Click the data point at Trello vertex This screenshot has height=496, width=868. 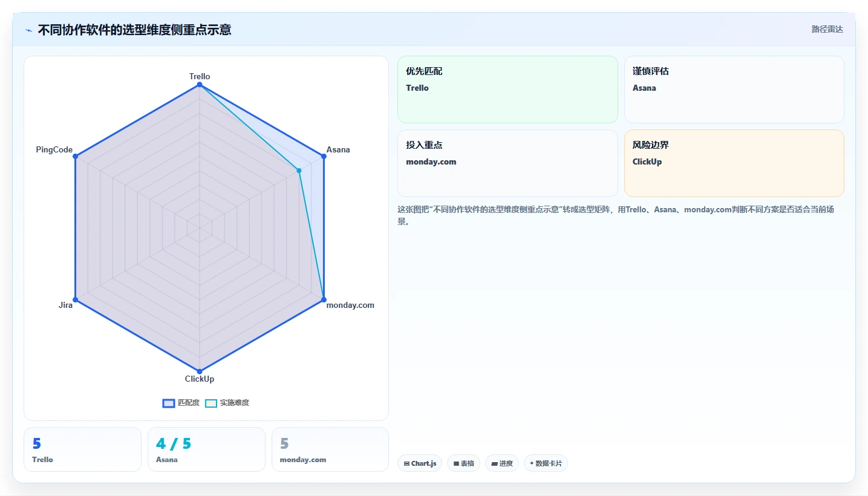[200, 85]
